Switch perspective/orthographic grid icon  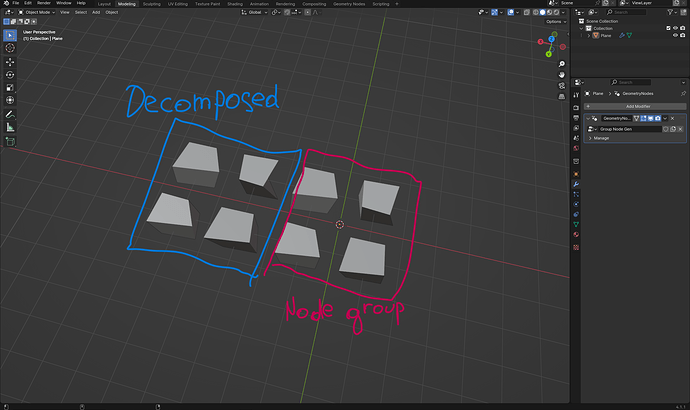562,96
